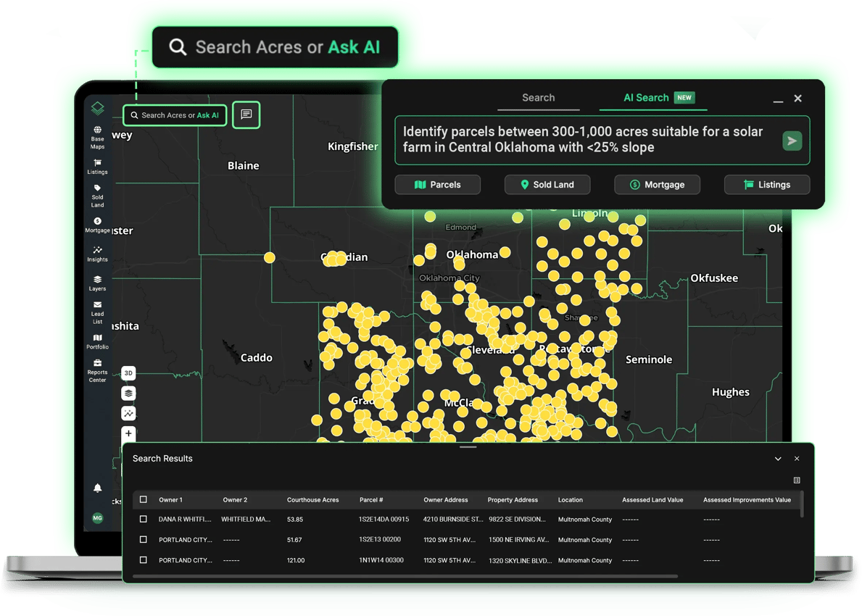Click the 9822 SE DIVISION address cell
862x616 pixels.
pyautogui.click(x=518, y=520)
